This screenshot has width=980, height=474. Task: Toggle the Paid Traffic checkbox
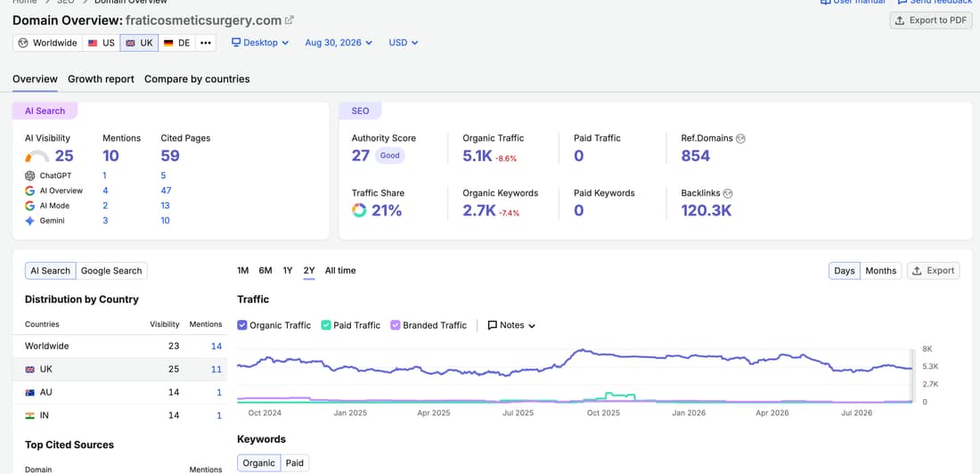(x=325, y=325)
